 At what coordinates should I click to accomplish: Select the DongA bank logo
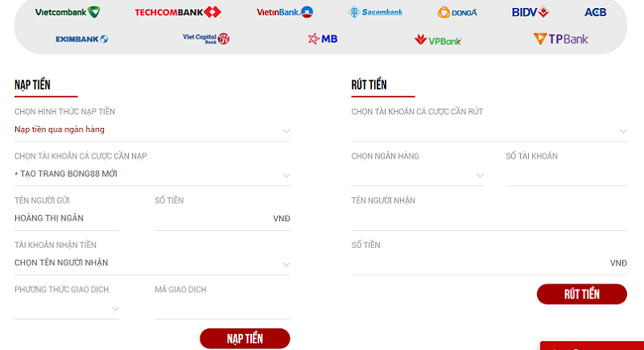tap(457, 13)
